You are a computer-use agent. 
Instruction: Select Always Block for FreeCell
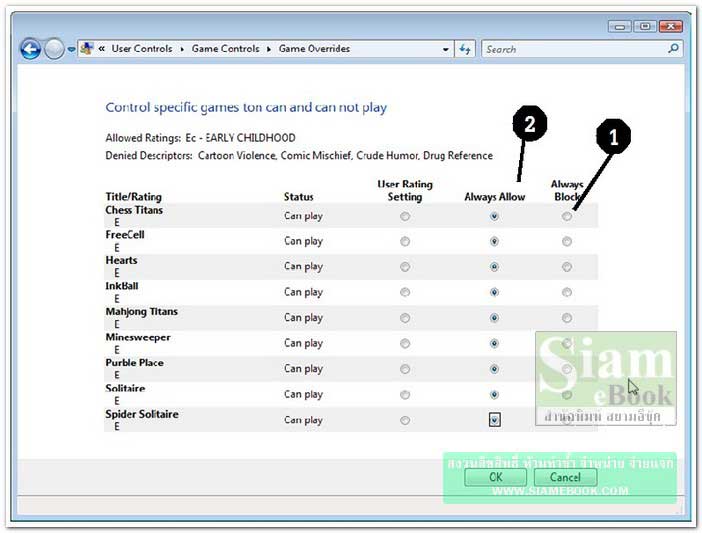pyautogui.click(x=567, y=242)
